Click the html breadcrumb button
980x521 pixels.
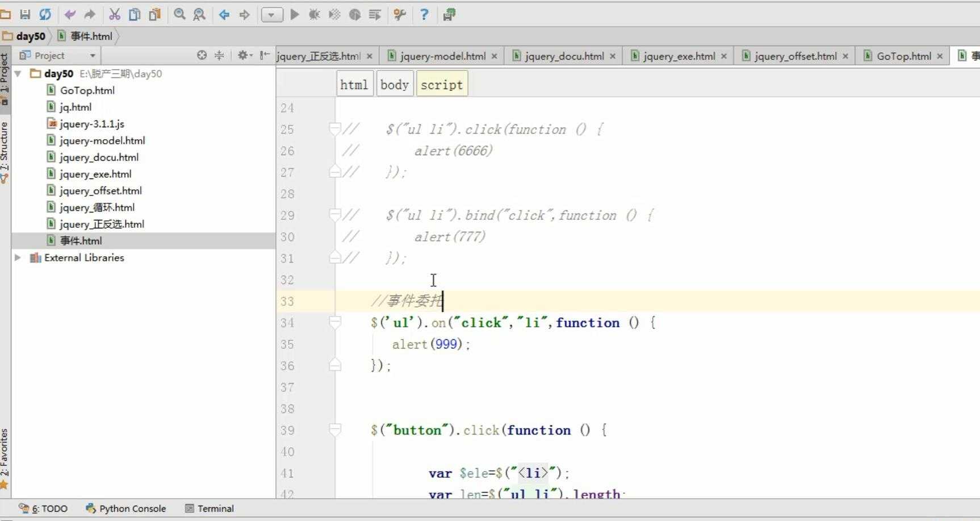pyautogui.click(x=354, y=84)
